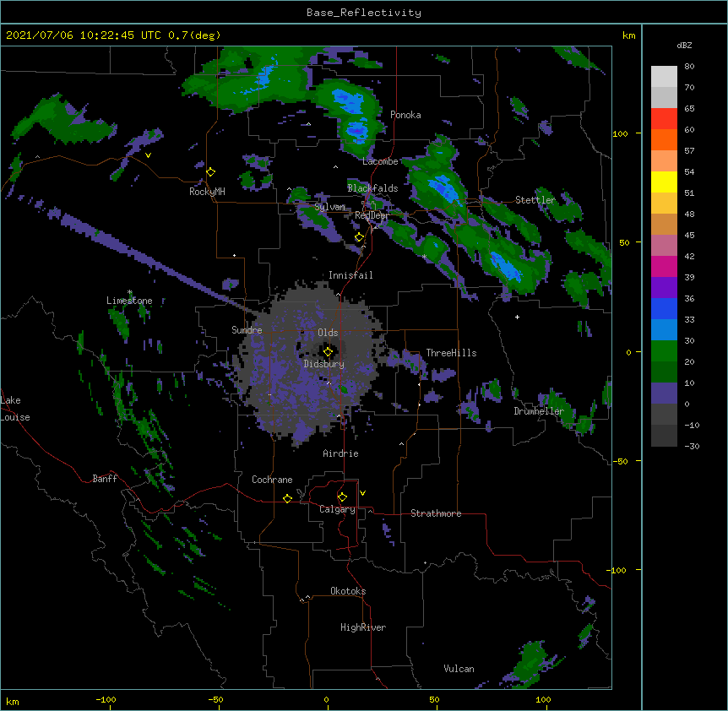Pick the light grey 70-80 dBZ legend swatch
Viewport: 728px width, 711px height.
[x=664, y=77]
